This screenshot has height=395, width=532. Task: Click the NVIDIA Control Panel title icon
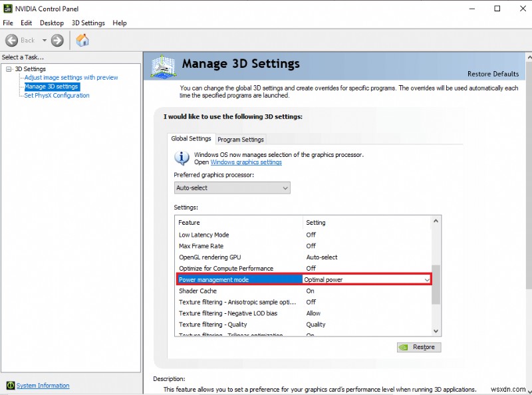[7, 9]
